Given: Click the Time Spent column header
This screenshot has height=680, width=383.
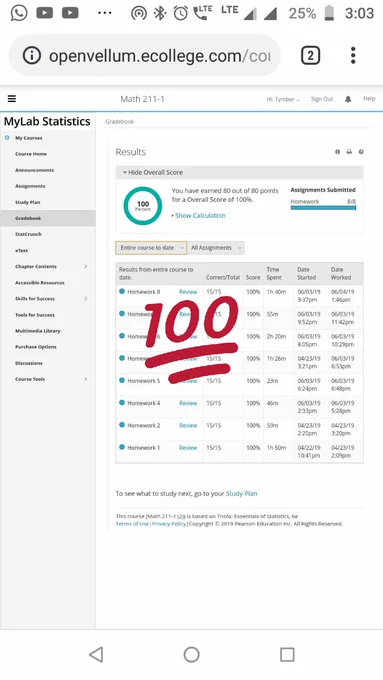Looking at the screenshot, I should (274, 273).
